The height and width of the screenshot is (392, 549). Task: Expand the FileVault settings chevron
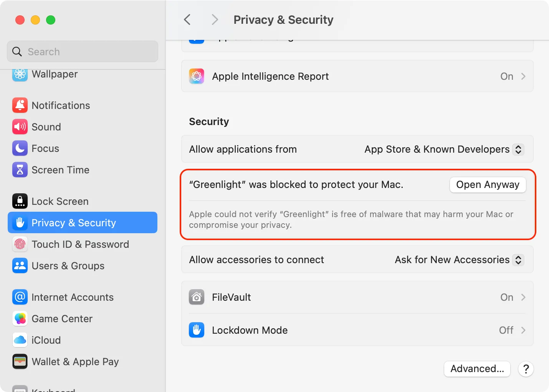pyautogui.click(x=523, y=297)
